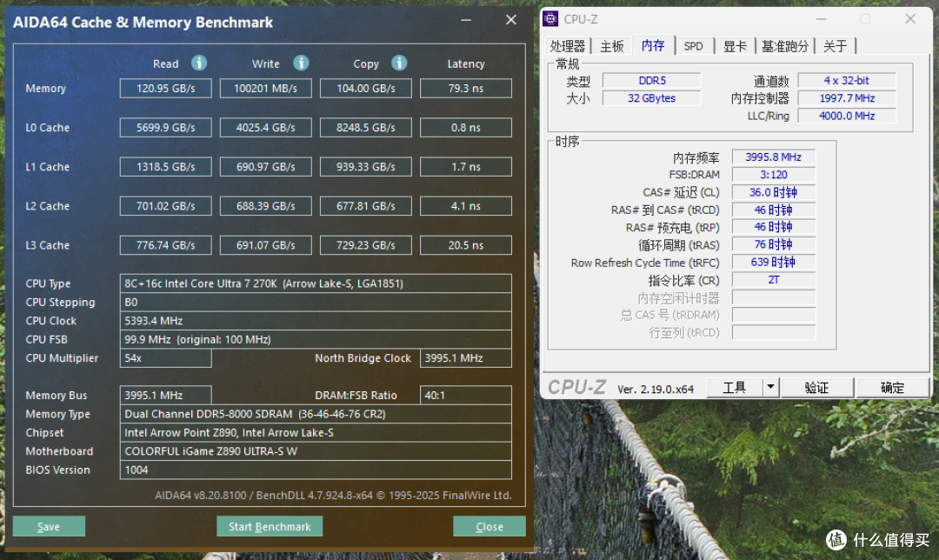
Task: Open the 关于 tab in CPU-Z
Action: pos(836,46)
